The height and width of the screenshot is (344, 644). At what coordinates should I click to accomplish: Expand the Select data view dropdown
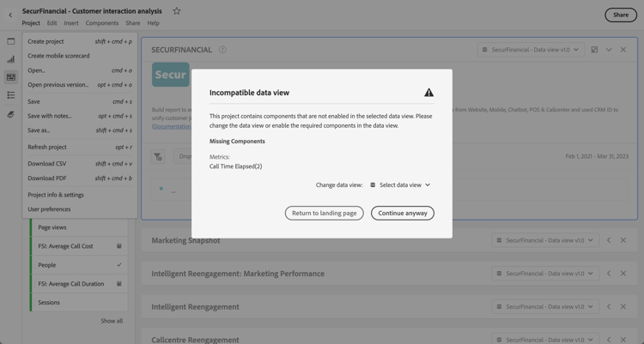pyautogui.click(x=400, y=185)
